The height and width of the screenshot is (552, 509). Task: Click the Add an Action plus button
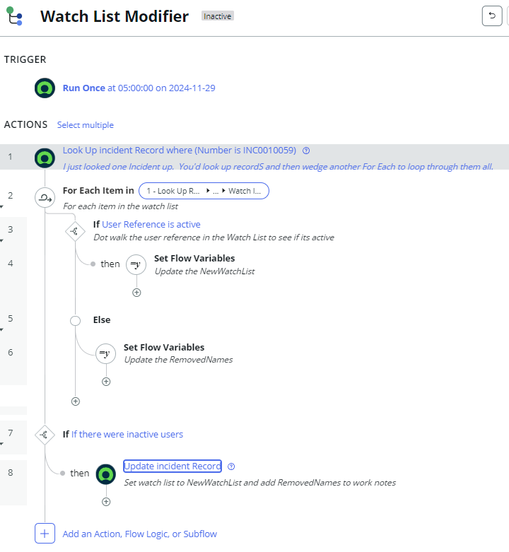[45, 534]
